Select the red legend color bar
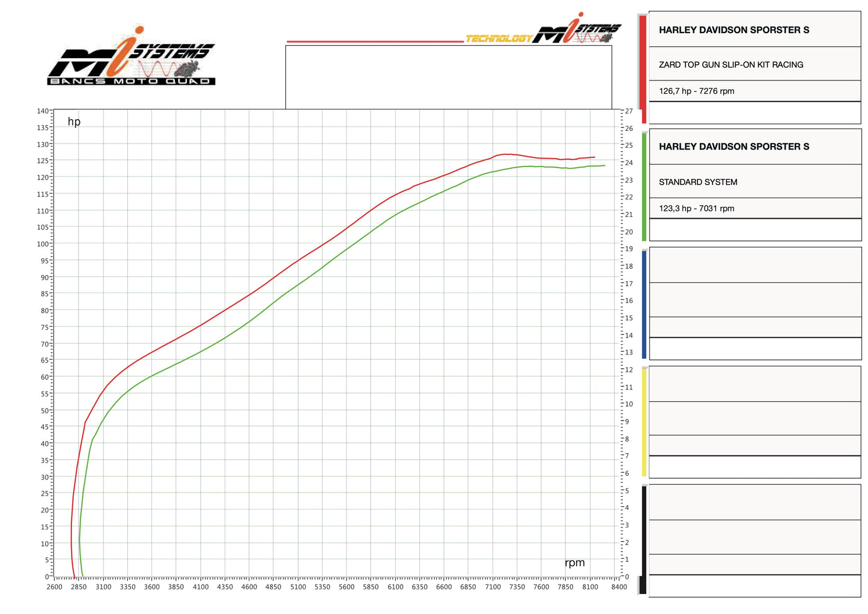868x614 pixels. (x=643, y=69)
